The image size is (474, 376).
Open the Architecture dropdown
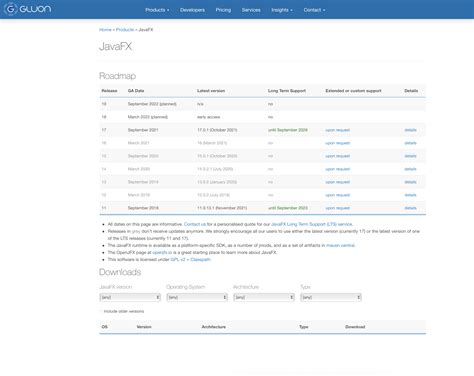click(264, 297)
